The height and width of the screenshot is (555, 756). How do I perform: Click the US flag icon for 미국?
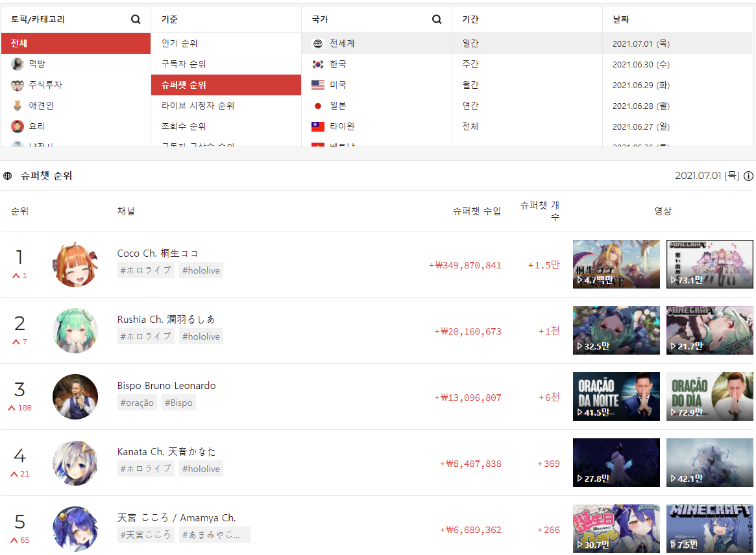(318, 85)
